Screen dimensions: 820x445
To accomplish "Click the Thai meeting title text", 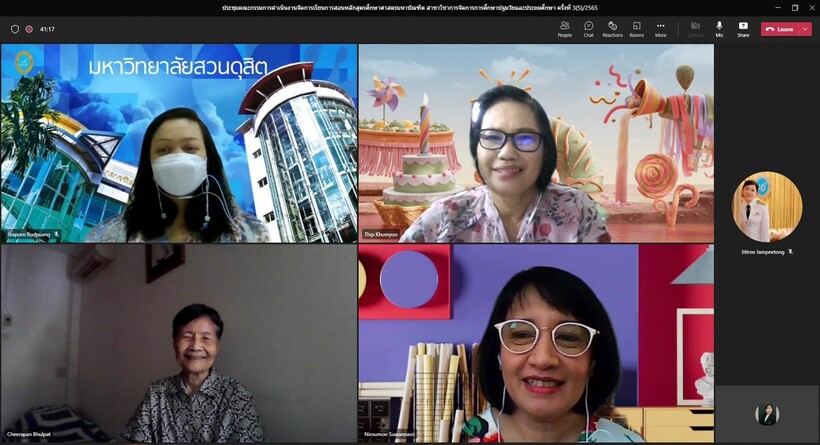I will coord(409,8).
